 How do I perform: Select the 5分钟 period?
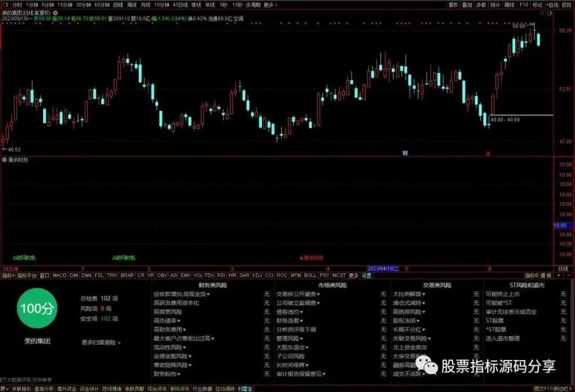[x=48, y=5]
